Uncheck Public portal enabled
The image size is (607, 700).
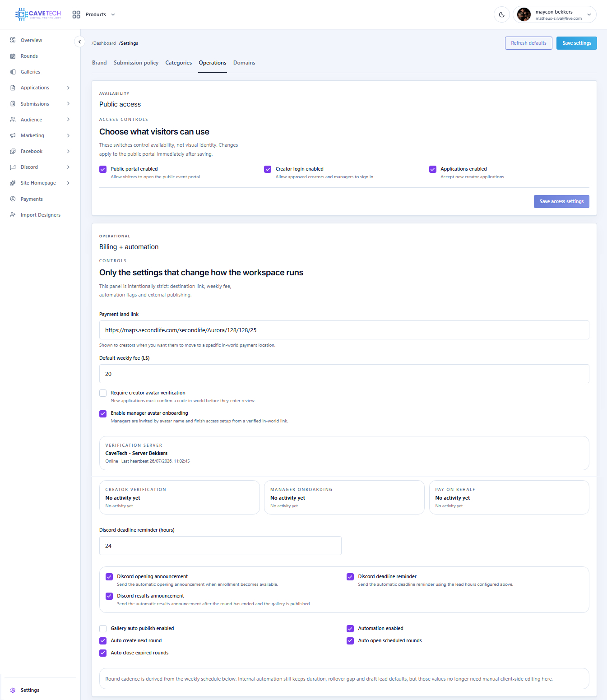[103, 169]
